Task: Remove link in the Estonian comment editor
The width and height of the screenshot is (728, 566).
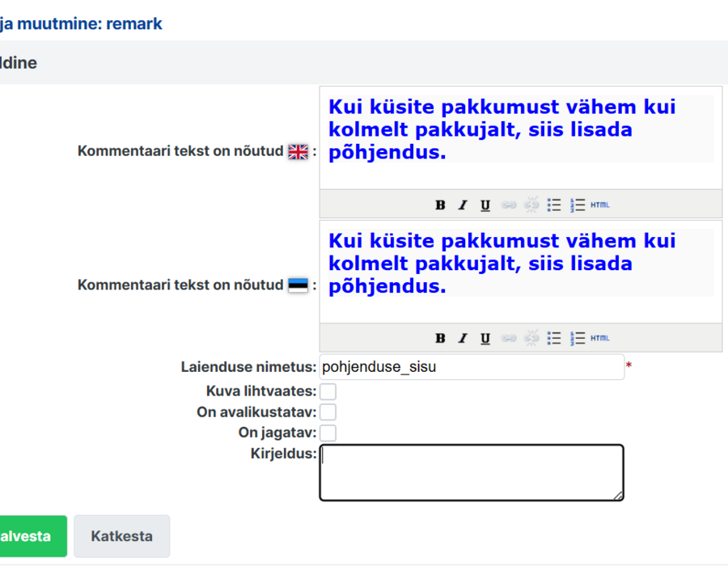Action: click(x=531, y=338)
